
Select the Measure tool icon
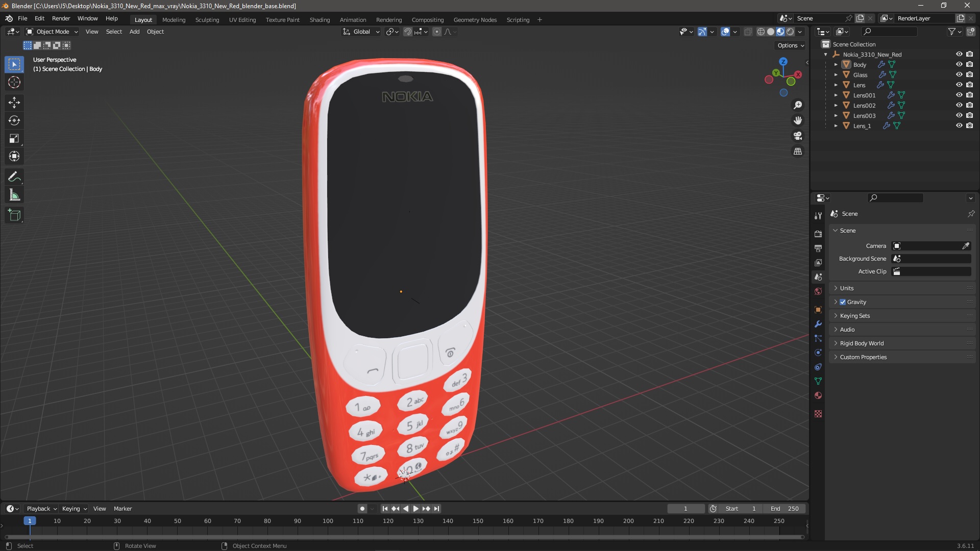tap(15, 196)
